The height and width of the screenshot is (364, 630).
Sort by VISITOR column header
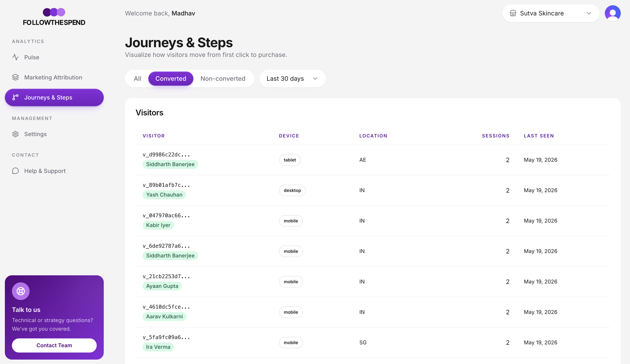pyautogui.click(x=153, y=136)
